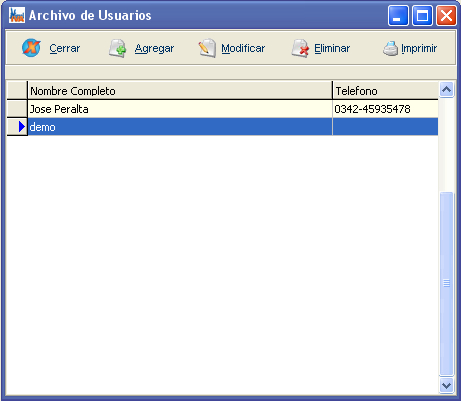Image resolution: width=461 pixels, height=401 pixels.
Task: Click the Modificar pencil icon
Action: click(207, 48)
